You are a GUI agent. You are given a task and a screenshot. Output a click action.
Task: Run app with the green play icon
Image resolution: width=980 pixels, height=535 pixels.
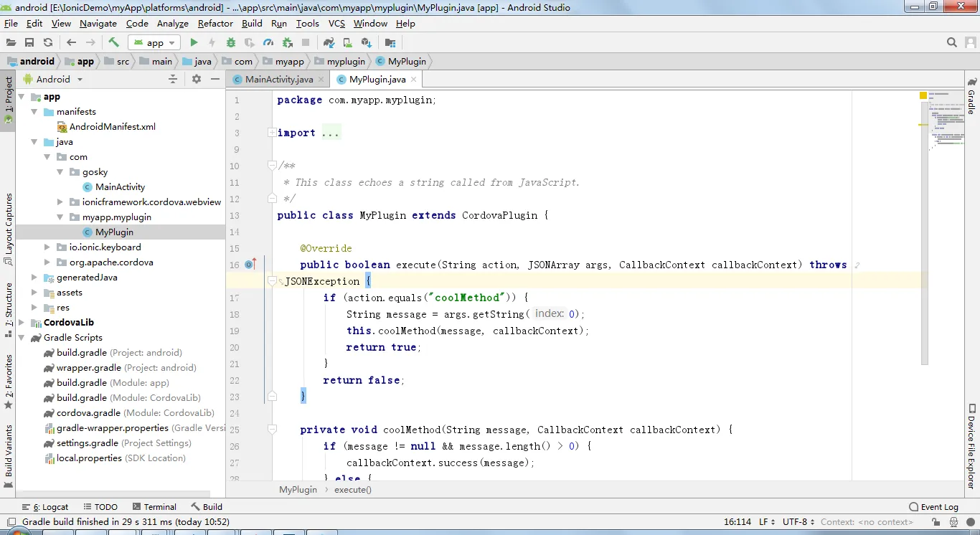coord(194,42)
